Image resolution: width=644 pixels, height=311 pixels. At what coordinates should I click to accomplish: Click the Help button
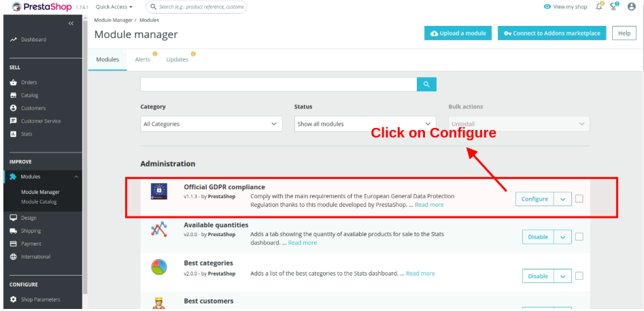point(624,33)
